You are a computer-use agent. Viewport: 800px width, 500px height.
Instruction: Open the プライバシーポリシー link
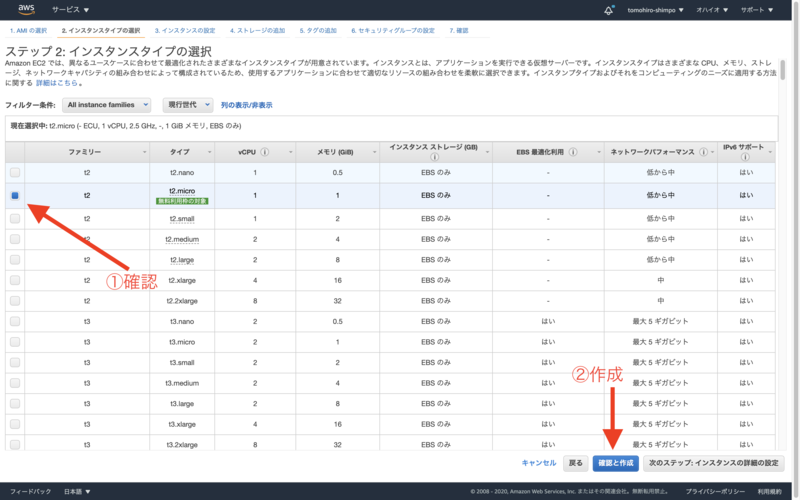tap(715, 491)
